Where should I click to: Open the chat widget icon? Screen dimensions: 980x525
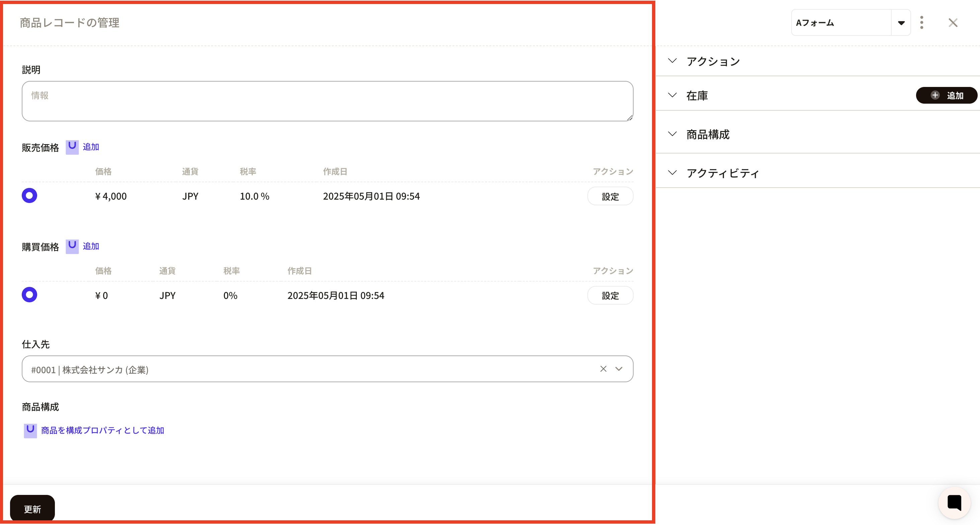(x=954, y=502)
